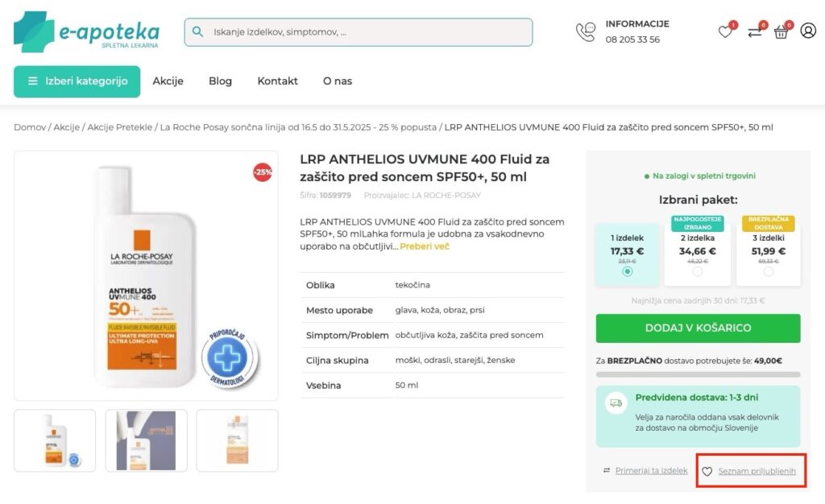Click the Najnižja cena zadnjih 30 dni text

[x=698, y=300]
